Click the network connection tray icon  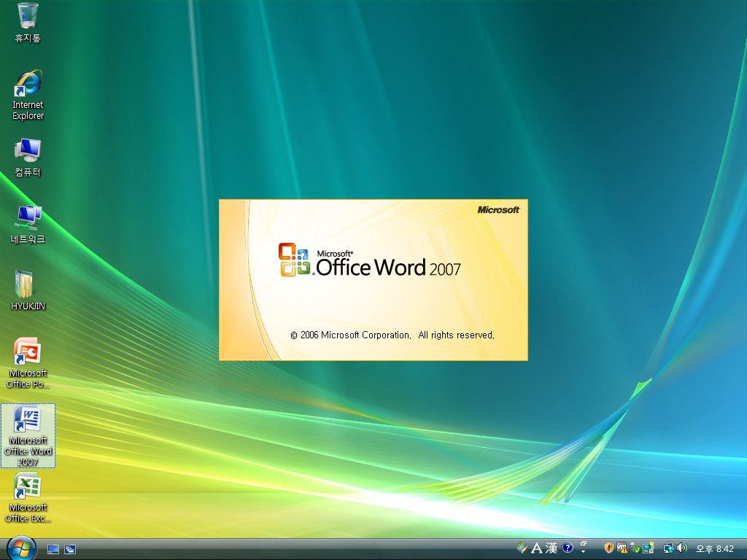coord(669,548)
